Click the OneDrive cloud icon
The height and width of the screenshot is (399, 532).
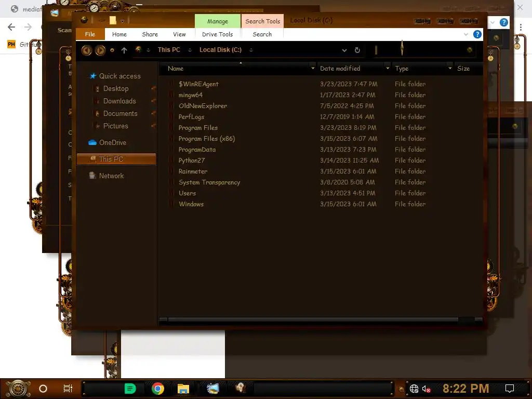click(92, 142)
